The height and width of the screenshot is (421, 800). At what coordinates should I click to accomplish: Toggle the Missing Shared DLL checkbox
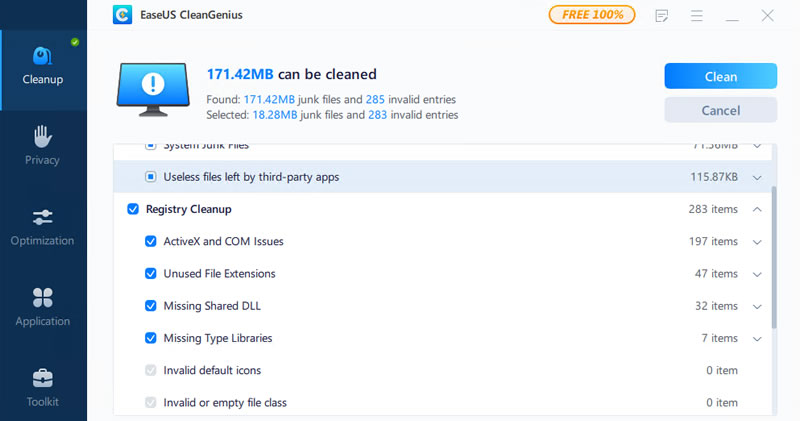pyautogui.click(x=151, y=306)
